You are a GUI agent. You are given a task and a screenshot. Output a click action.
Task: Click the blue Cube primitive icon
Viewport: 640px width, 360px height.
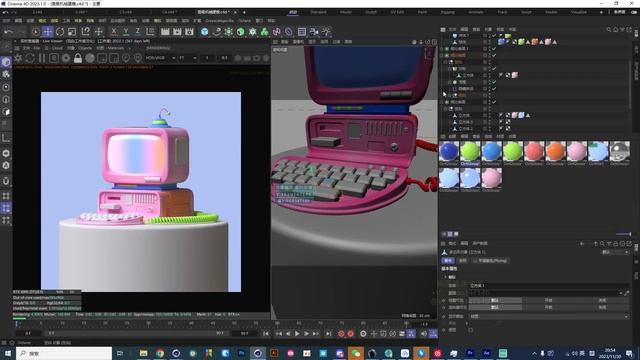click(204, 31)
